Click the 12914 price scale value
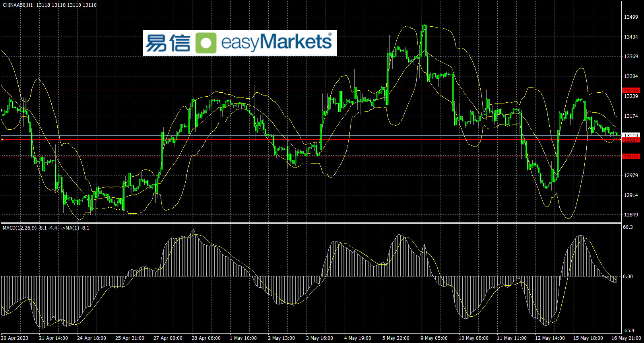The height and width of the screenshot is (343, 644). [x=631, y=195]
